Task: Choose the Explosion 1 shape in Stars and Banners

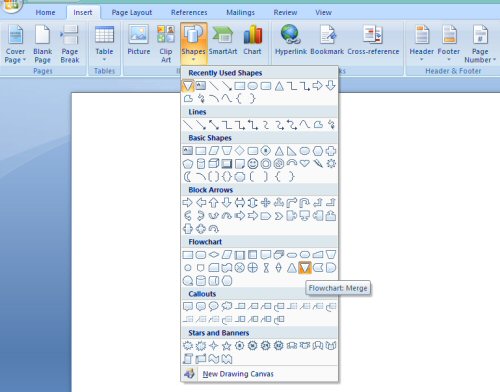Action: point(188,346)
